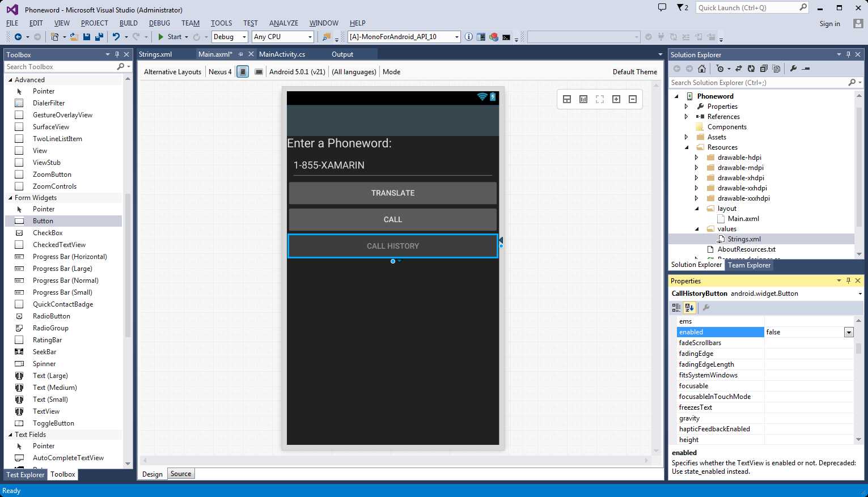Click the Alphabetical sort icon in Properties
Screen dimensions: 868x497
tap(689, 308)
